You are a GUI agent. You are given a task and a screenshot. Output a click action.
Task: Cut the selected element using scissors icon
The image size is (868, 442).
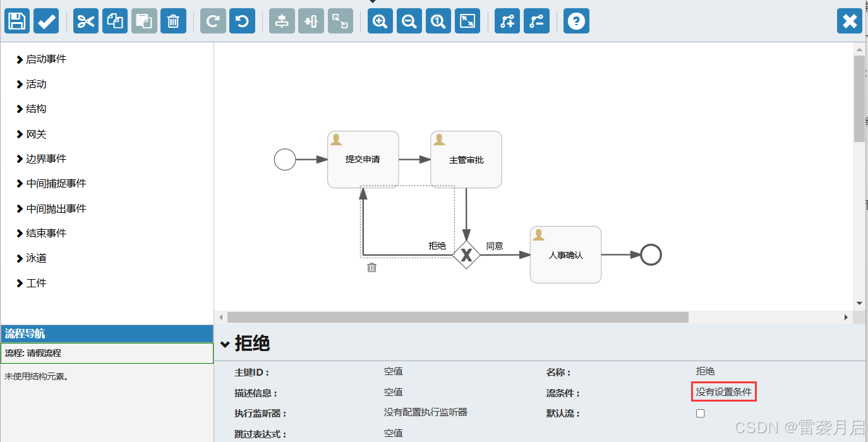pos(85,21)
